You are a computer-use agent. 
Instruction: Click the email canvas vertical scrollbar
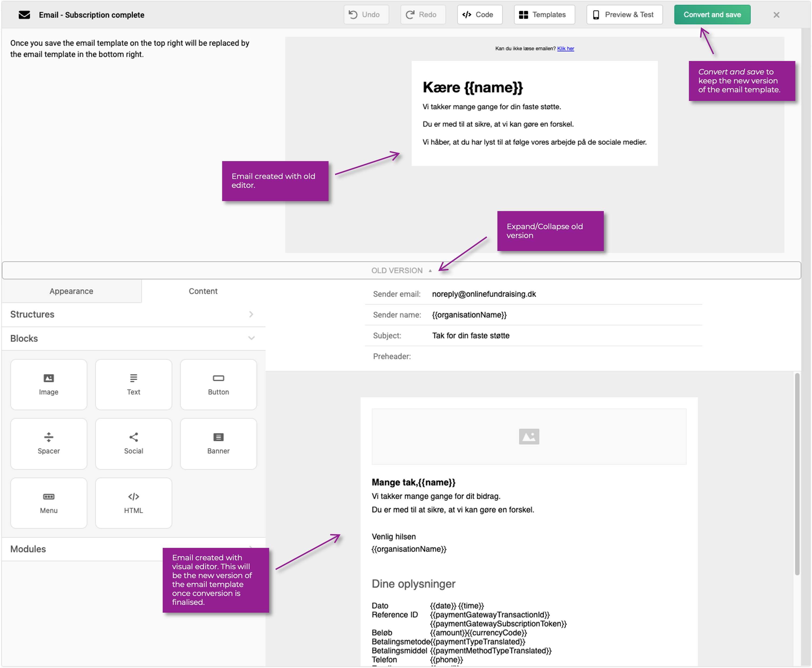coord(797,473)
